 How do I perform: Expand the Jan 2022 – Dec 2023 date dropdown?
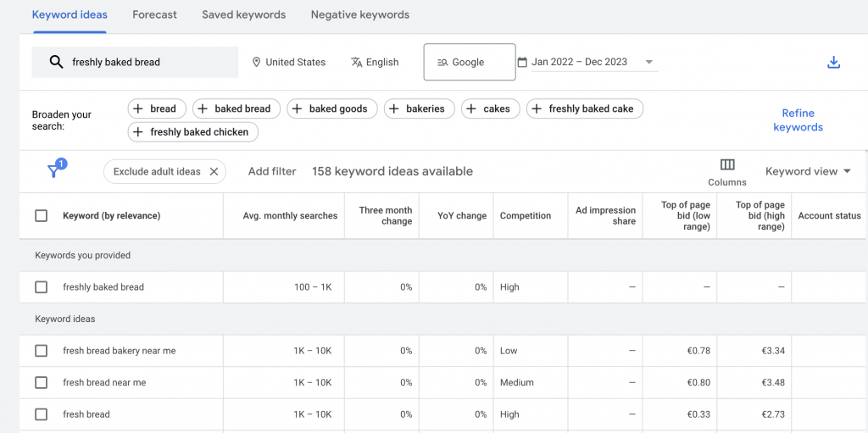pyautogui.click(x=648, y=62)
